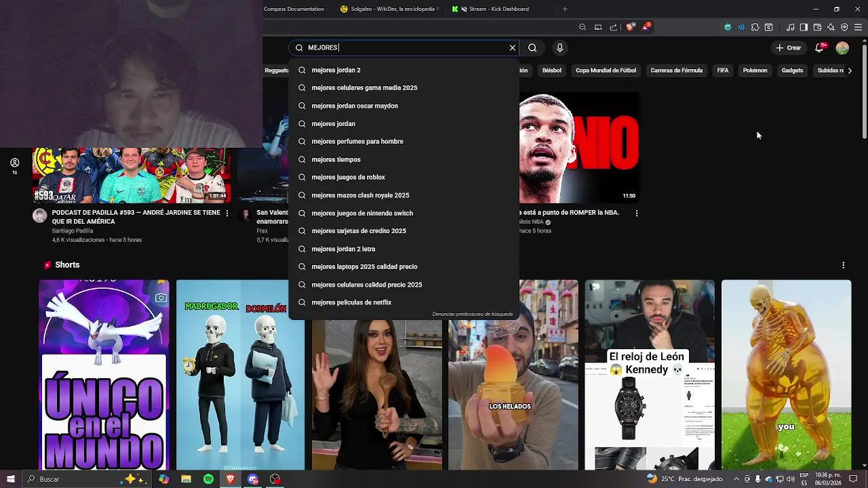Pick suggestion 'mejores perfumes para hombre'

tap(404, 141)
